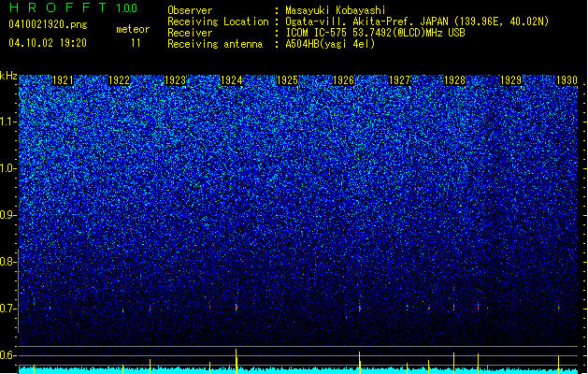Screen dimensions: 588x374
Task: Click the yellow intensity spike below 1926
Action: click(x=360, y=363)
